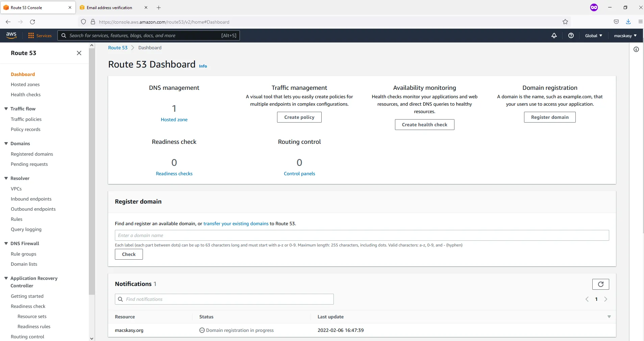Focus the Find notifications search box
This screenshot has width=644, height=341.
pyautogui.click(x=224, y=299)
